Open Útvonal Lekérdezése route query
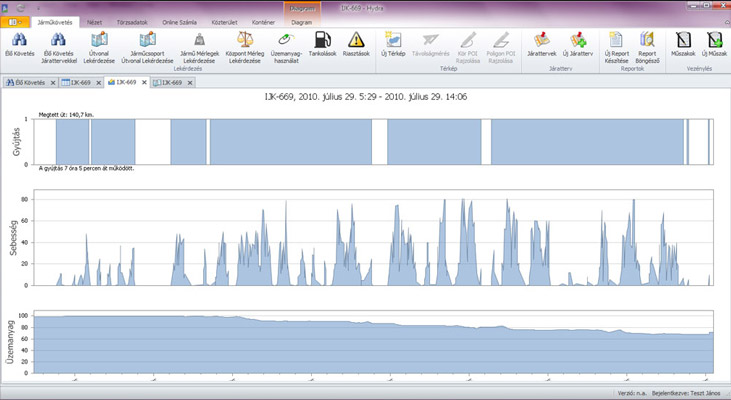Screen dimensions: 731x400 (x=99, y=48)
